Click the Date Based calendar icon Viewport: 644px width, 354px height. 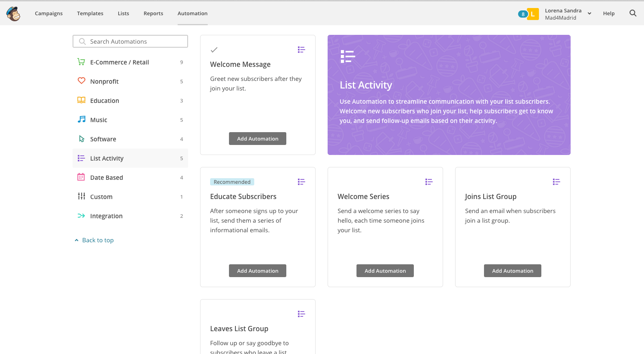[81, 177]
